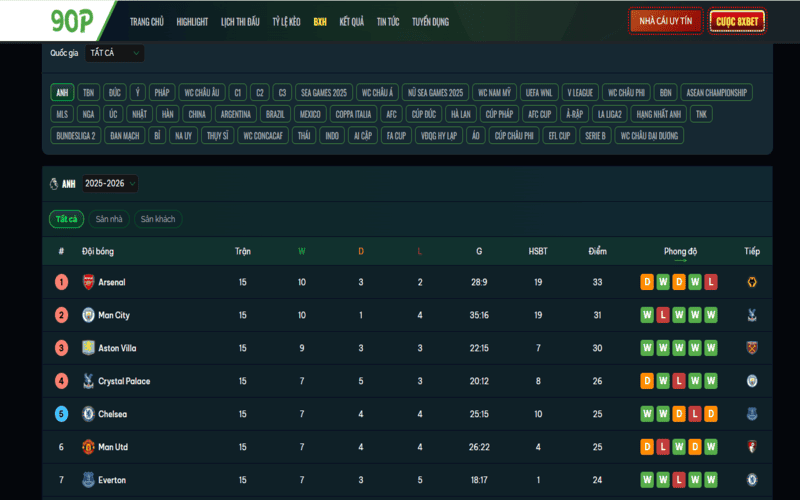The width and height of the screenshot is (800, 500).
Task: Click the Chelsea club crest
Action: 88,414
